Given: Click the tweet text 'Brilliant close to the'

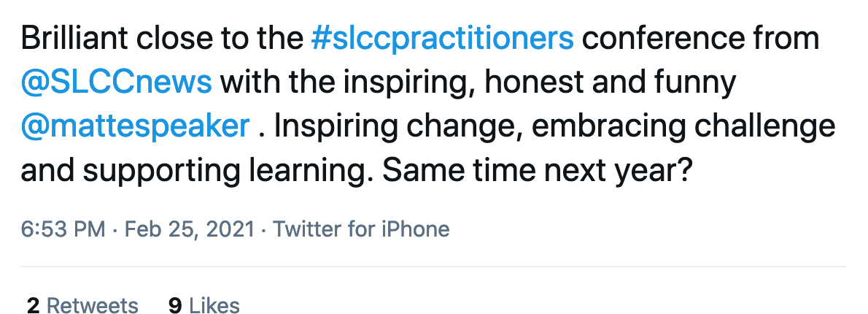Looking at the screenshot, I should [162, 39].
